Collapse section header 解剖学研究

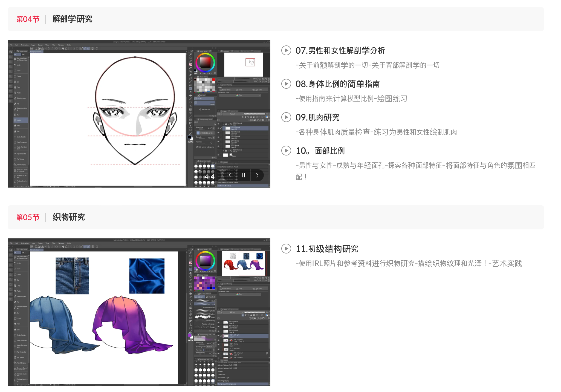tap(276, 19)
